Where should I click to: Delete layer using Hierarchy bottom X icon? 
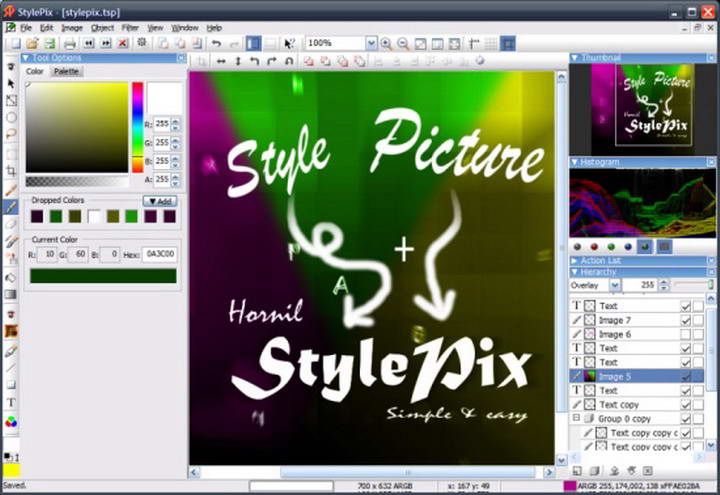[x=647, y=471]
